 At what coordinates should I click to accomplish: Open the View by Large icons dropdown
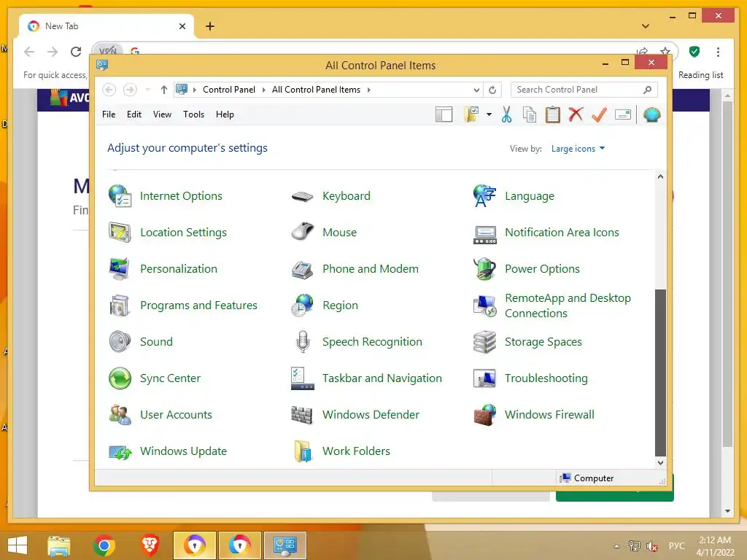pyautogui.click(x=578, y=149)
